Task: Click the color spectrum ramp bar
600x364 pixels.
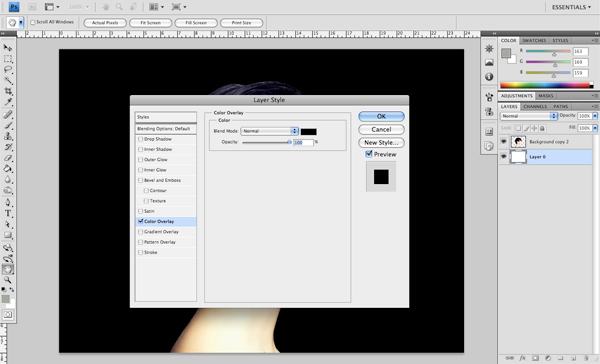Action: 546,85
